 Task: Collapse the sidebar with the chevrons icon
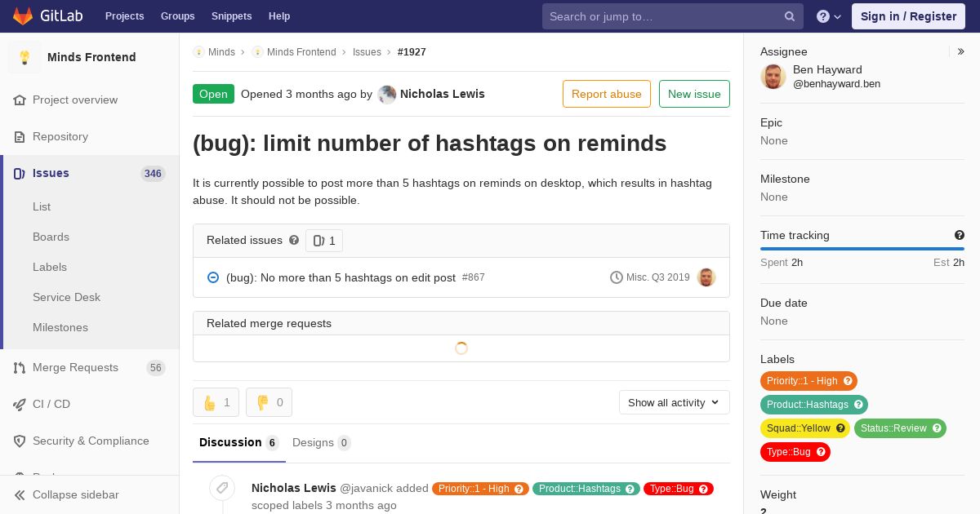pos(20,494)
